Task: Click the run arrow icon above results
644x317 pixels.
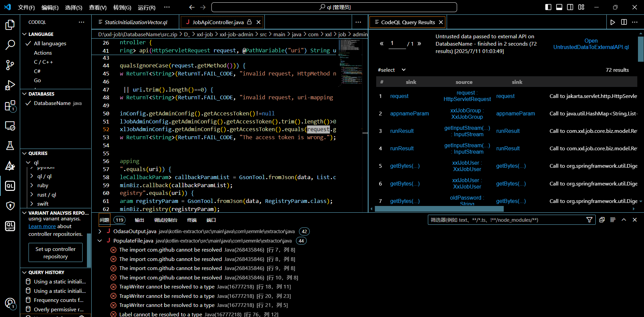Action: point(613,22)
